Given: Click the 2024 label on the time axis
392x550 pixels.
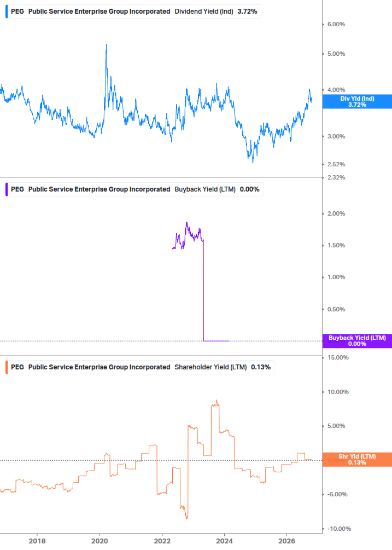Looking at the screenshot, I should tap(224, 541).
